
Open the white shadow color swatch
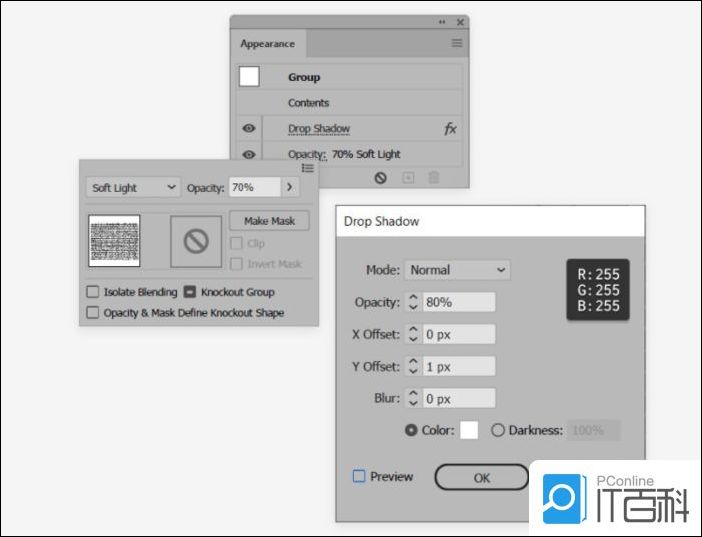pyautogui.click(x=469, y=430)
